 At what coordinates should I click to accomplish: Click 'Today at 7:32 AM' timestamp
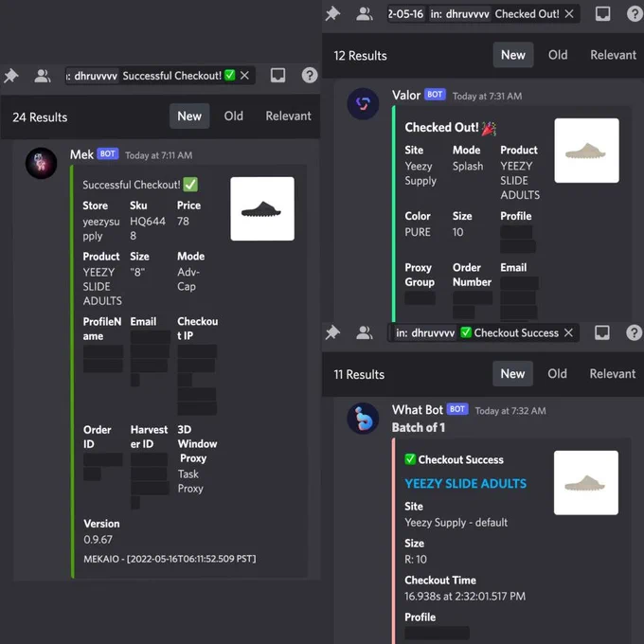coord(510,411)
